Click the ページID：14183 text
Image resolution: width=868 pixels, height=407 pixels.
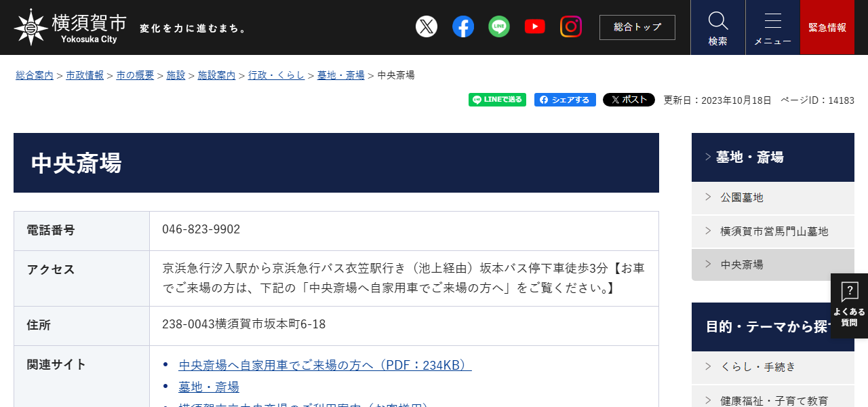click(817, 100)
